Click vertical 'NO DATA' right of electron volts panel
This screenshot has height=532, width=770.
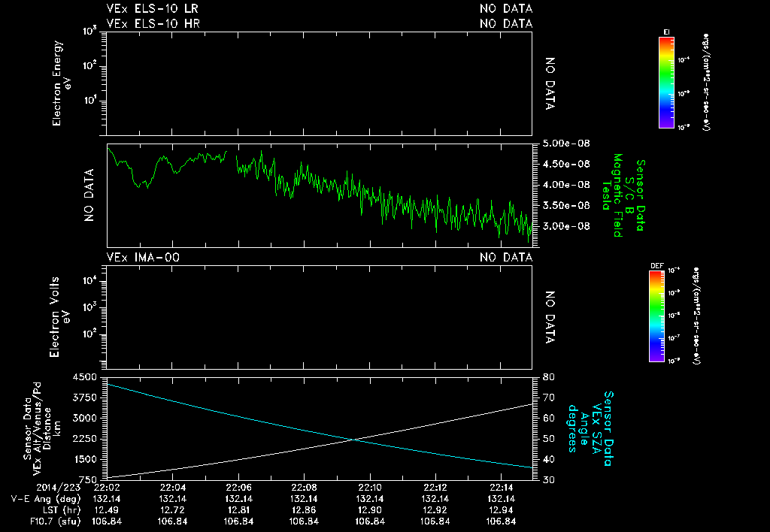coord(550,317)
